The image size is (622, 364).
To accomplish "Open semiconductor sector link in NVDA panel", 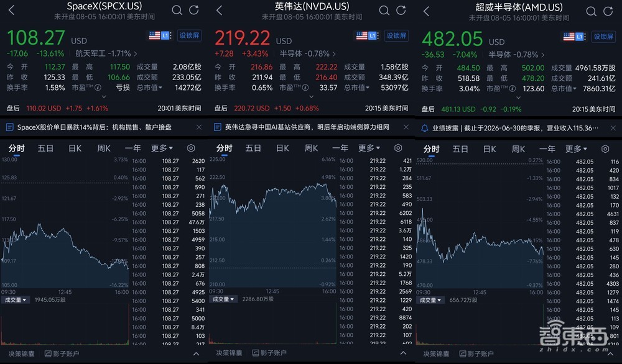I will 307,53.
